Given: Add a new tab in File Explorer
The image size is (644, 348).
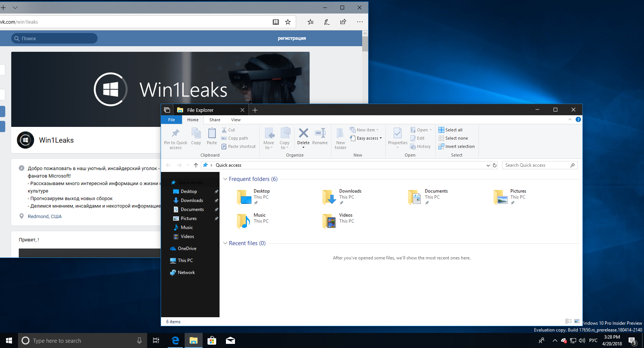Looking at the screenshot, I should click(255, 110).
